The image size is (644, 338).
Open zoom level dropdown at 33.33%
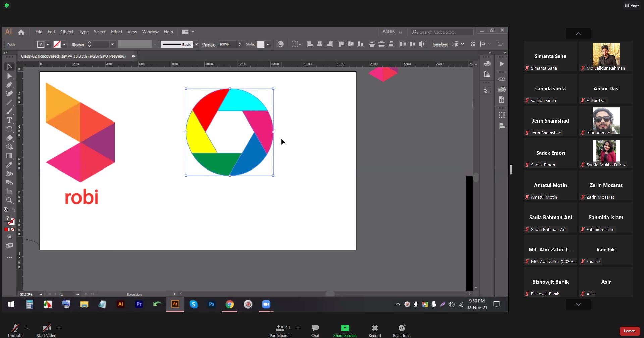click(x=41, y=294)
